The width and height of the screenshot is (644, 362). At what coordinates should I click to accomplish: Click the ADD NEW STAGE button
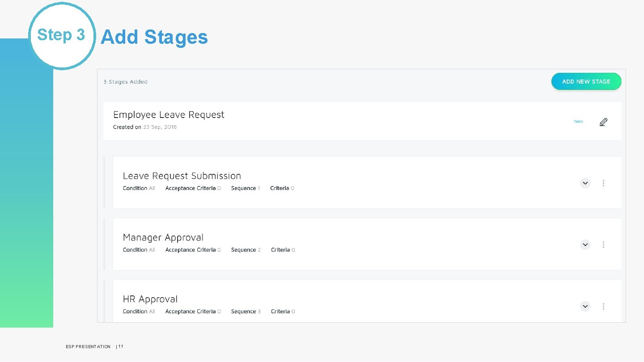pyautogui.click(x=586, y=81)
